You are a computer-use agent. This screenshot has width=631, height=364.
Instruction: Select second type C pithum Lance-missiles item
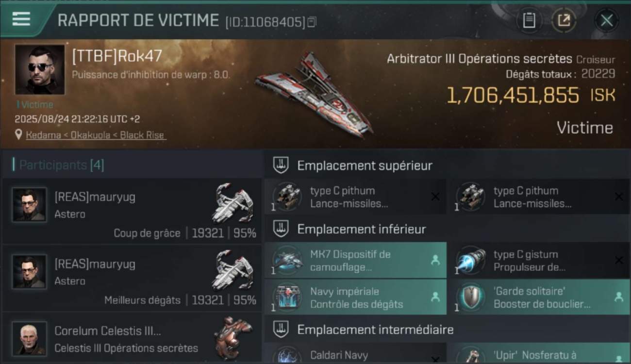[539, 197]
